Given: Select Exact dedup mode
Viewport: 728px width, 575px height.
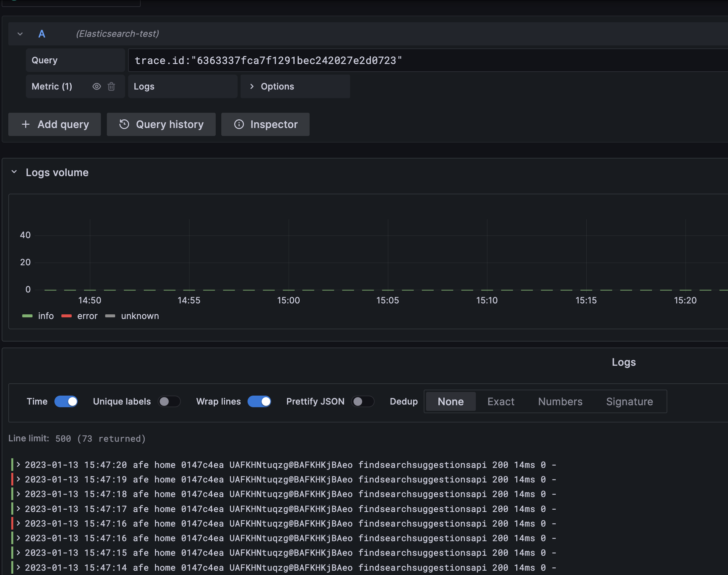Looking at the screenshot, I should [x=501, y=401].
